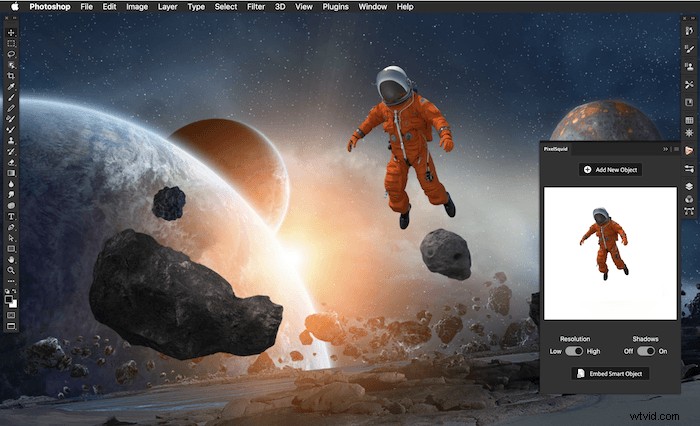The height and width of the screenshot is (426, 700).
Task: Pick the foreground color swatch
Action: (x=9, y=300)
